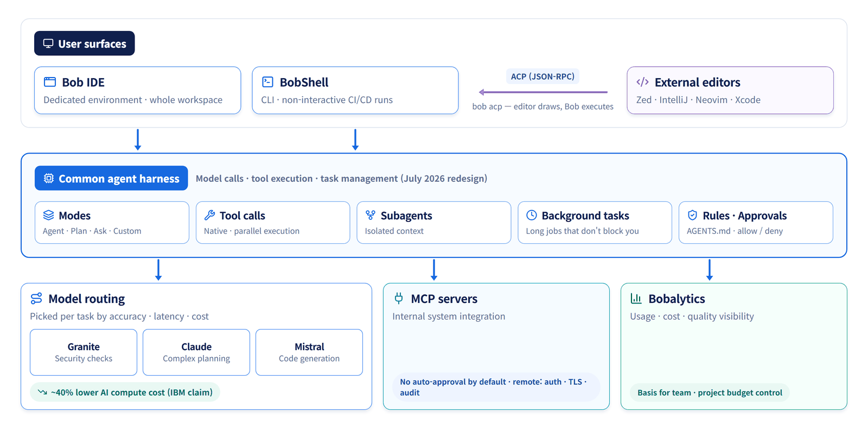
Task: Click 'Zed · IntelliJ · Neovim · Xcode' text
Action: (698, 100)
